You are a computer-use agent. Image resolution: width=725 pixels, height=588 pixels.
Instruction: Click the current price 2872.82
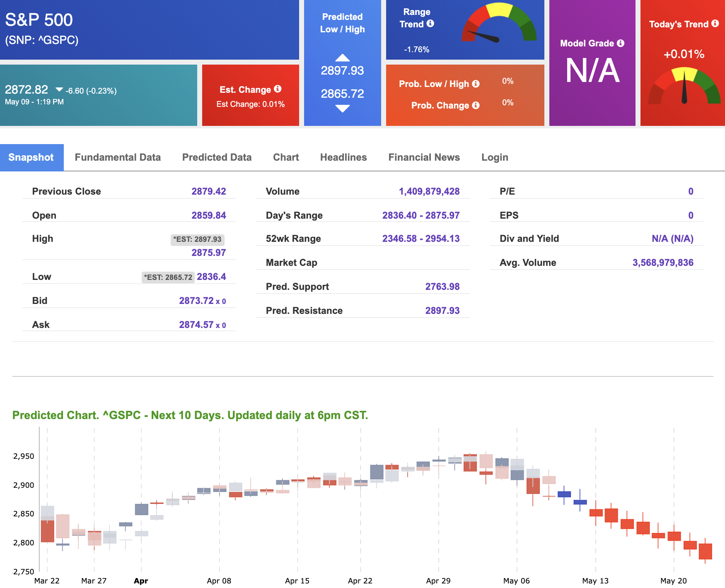27,89
